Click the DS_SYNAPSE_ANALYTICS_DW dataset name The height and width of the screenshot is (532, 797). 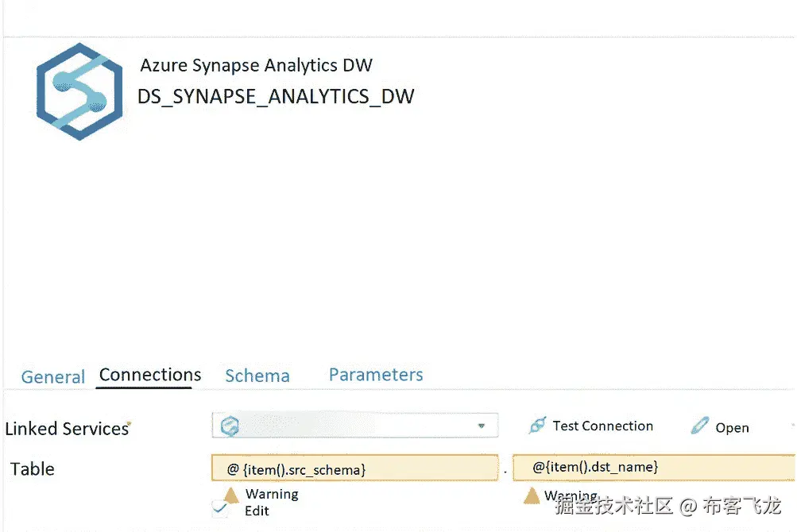point(276,97)
